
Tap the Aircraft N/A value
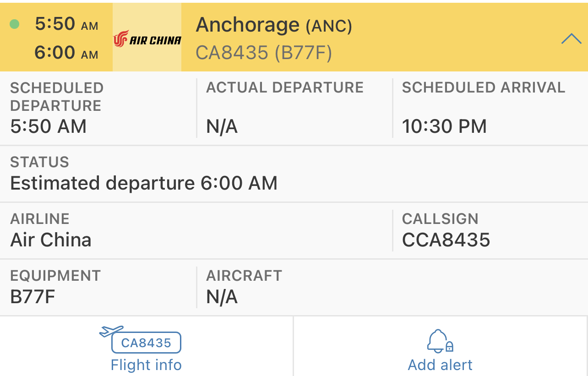pyautogui.click(x=222, y=297)
